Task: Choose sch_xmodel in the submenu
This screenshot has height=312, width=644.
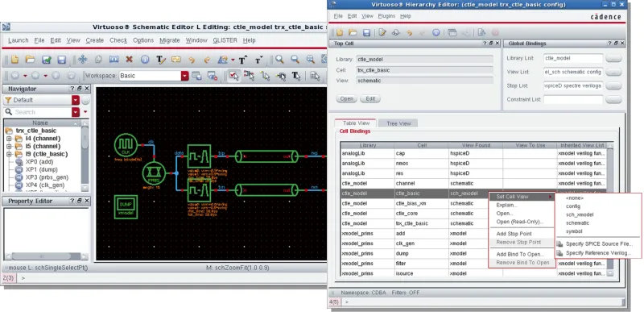Action: click(x=580, y=214)
